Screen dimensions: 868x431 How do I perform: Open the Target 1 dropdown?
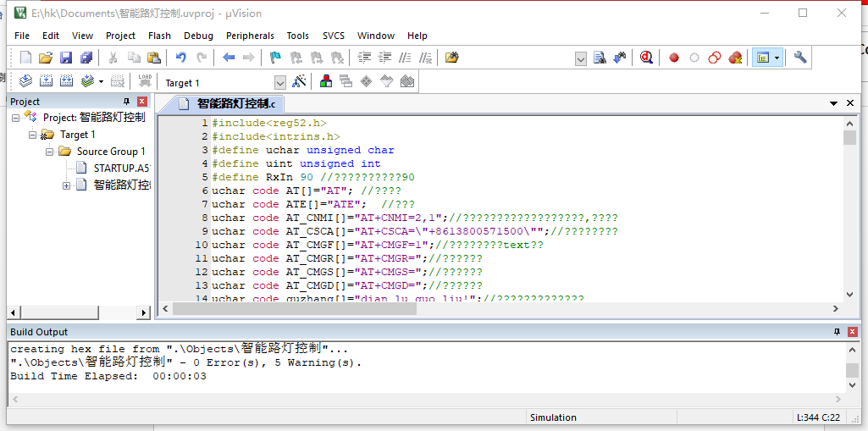pyautogui.click(x=279, y=83)
